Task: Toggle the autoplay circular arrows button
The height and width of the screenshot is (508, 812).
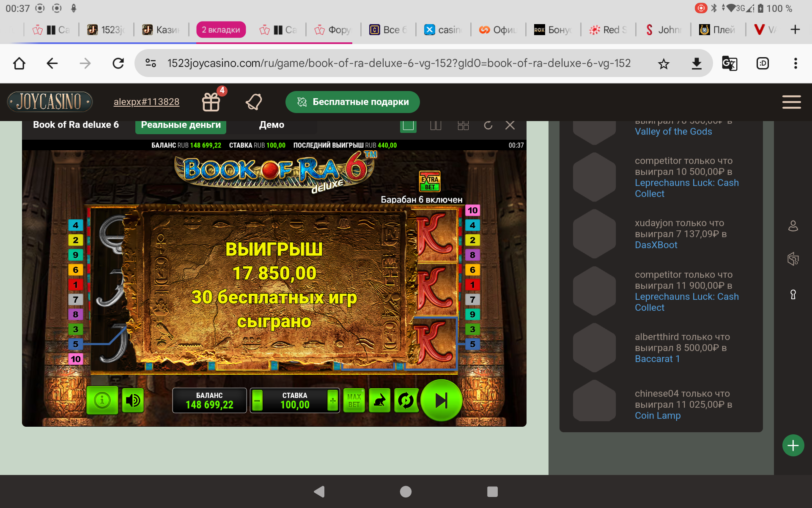Action: pos(406,400)
